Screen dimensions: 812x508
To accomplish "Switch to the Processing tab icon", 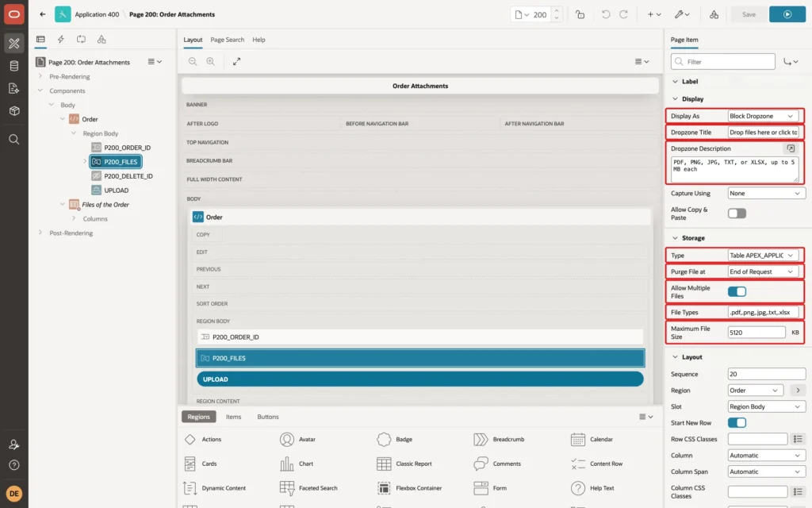I will click(81, 40).
